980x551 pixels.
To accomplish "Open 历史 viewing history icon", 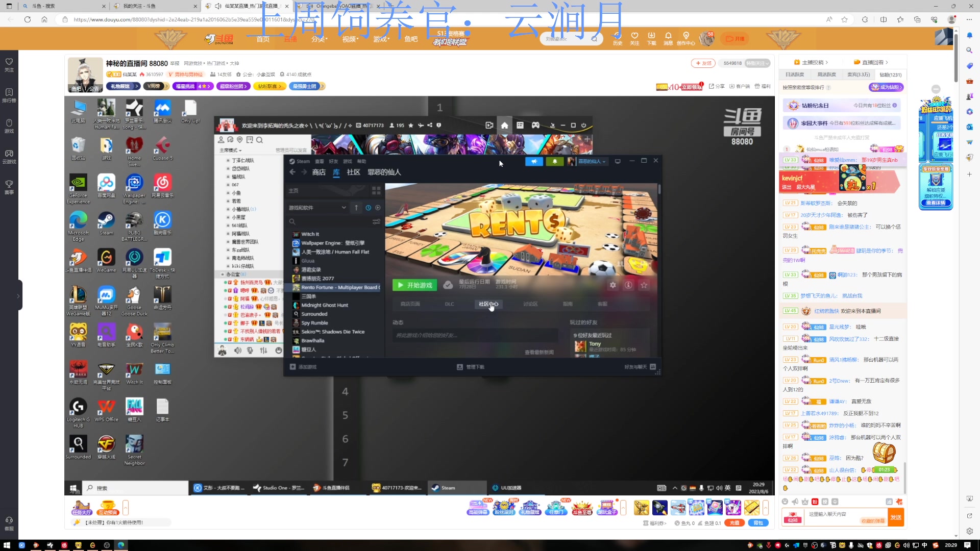I will (x=618, y=39).
